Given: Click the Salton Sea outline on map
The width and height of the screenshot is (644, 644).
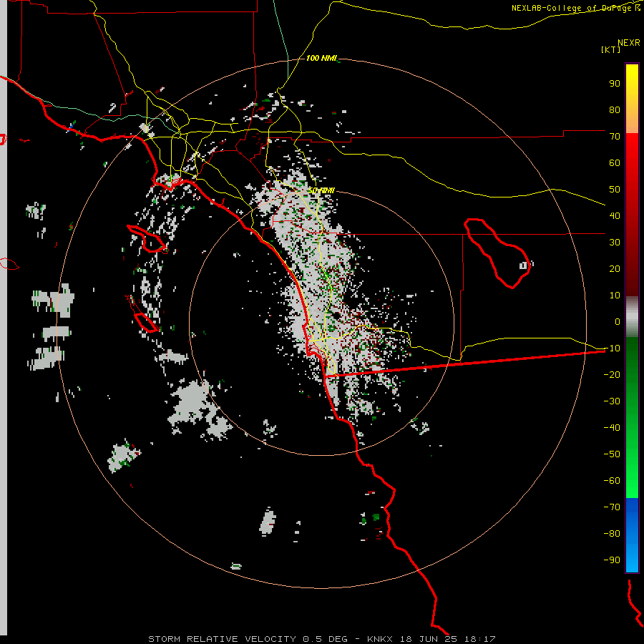Looking at the screenshot, I should coord(497,253).
